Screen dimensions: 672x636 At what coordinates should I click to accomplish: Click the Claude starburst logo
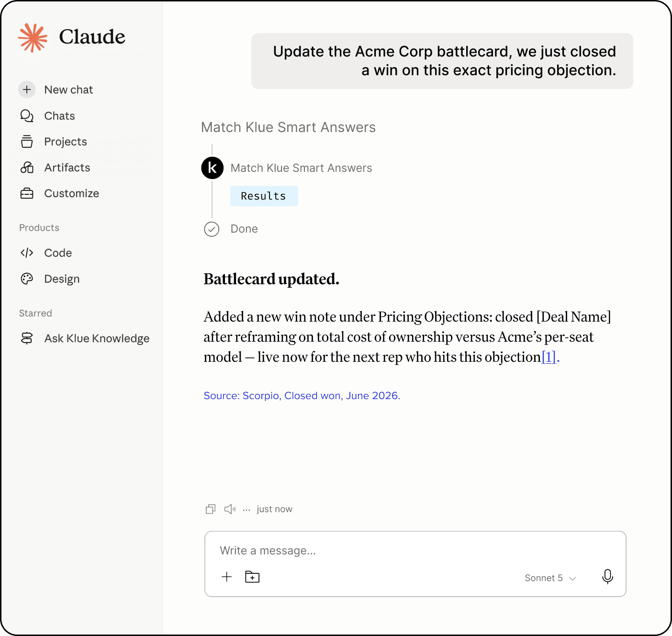point(33,37)
